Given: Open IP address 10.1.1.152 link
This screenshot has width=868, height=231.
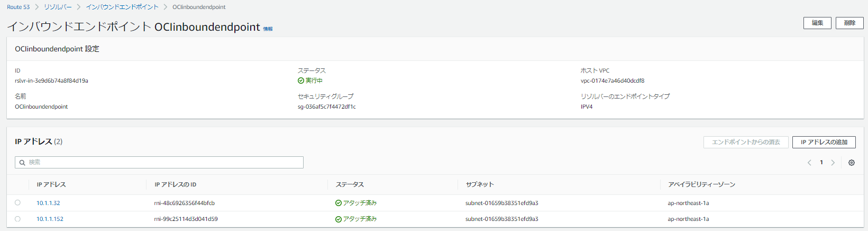Looking at the screenshot, I should point(50,219).
